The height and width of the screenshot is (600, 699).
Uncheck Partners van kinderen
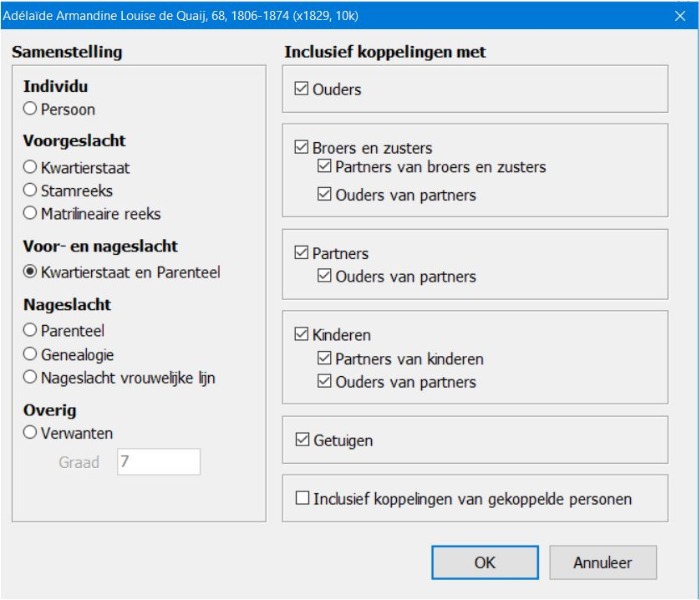pyautogui.click(x=324, y=359)
